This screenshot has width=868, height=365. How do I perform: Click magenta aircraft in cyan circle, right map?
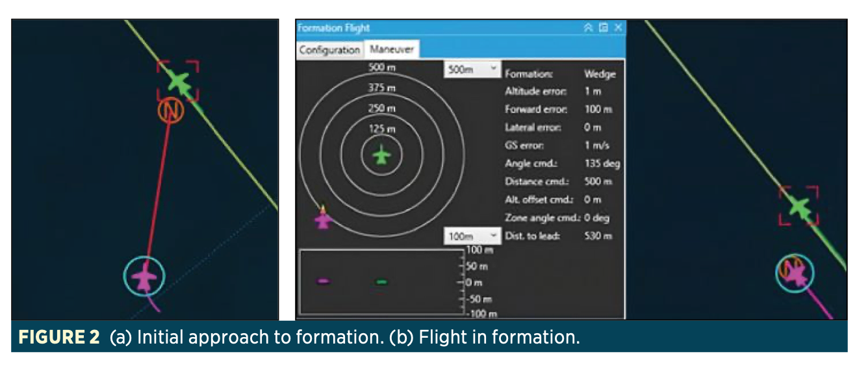click(796, 273)
